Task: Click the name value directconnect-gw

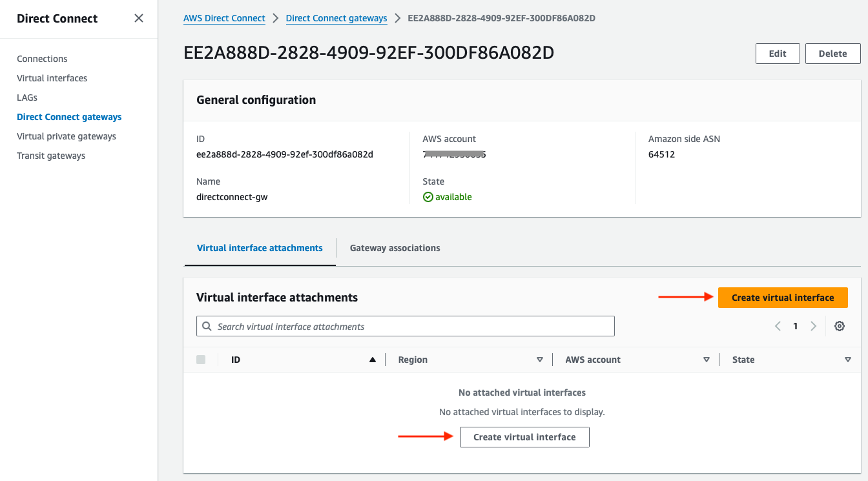Action: click(232, 197)
